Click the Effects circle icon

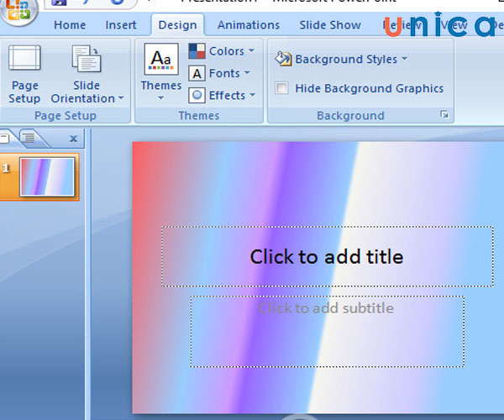[x=197, y=96]
